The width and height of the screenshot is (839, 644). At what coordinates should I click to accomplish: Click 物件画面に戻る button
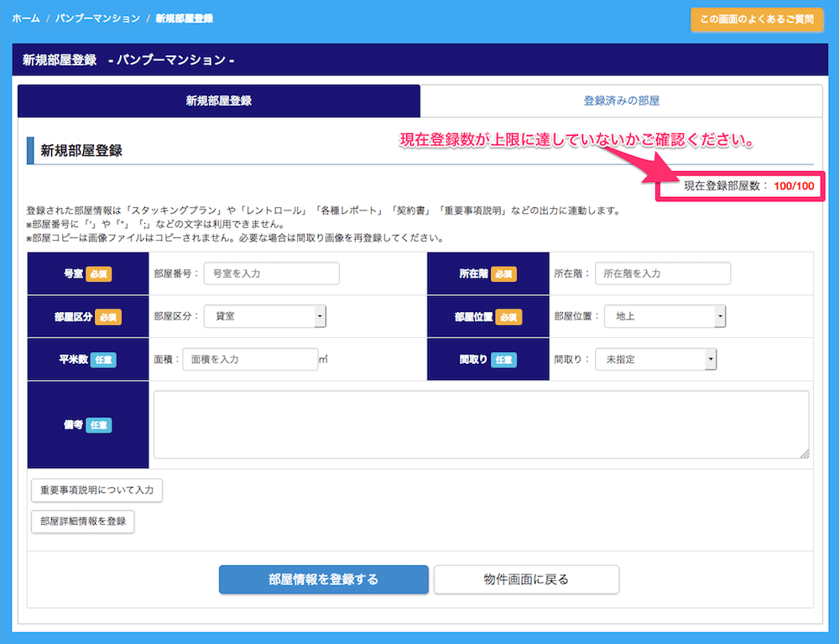527,579
